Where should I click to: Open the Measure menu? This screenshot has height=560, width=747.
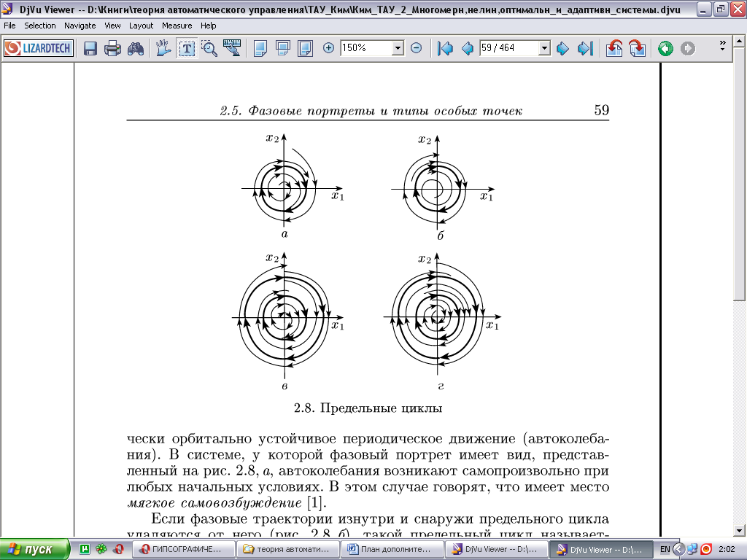[177, 26]
